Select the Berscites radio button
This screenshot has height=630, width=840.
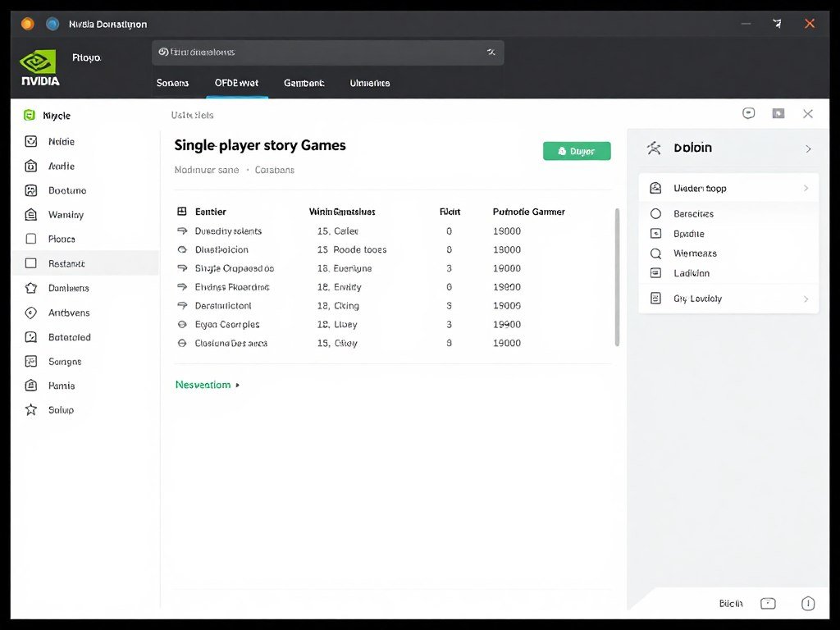tap(655, 213)
